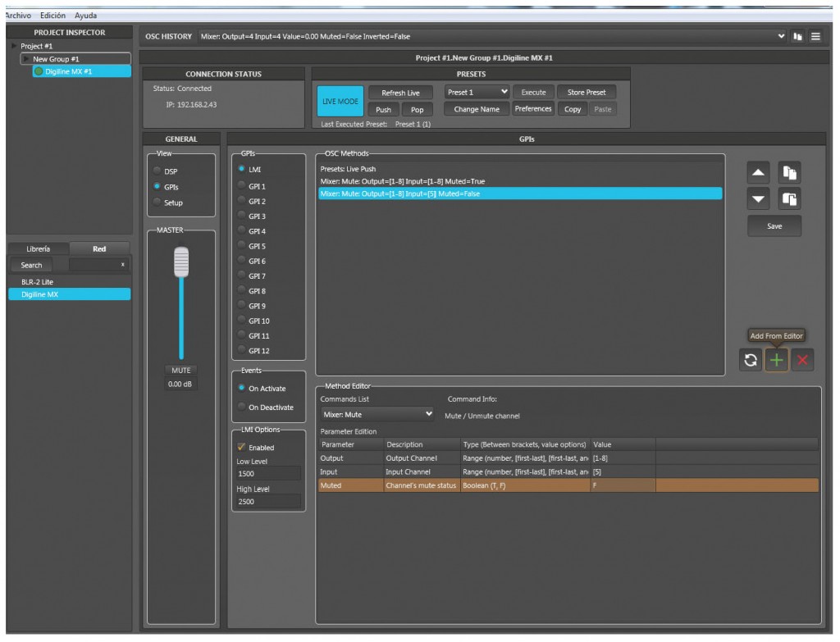
Task: Click the green plus Add From Editor icon
Action: [776, 361]
